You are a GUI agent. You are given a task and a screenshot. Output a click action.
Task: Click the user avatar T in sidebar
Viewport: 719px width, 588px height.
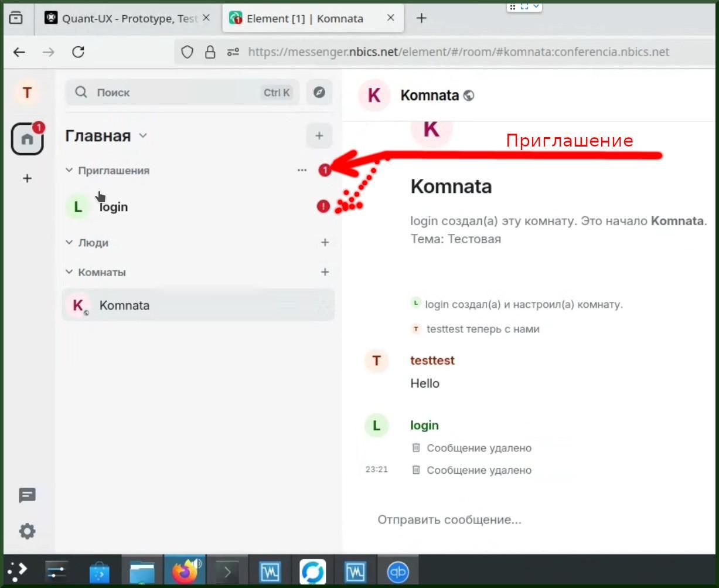pos(27,93)
